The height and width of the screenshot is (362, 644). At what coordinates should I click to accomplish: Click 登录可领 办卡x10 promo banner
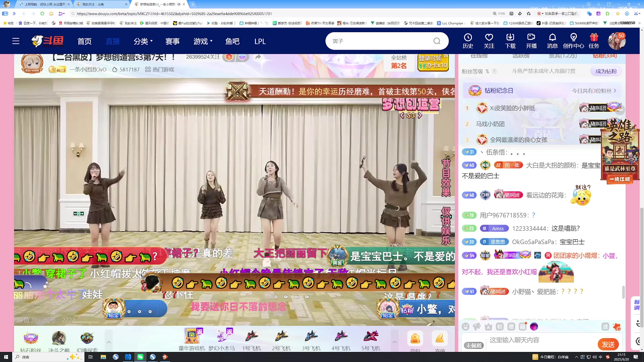[x=433, y=62]
